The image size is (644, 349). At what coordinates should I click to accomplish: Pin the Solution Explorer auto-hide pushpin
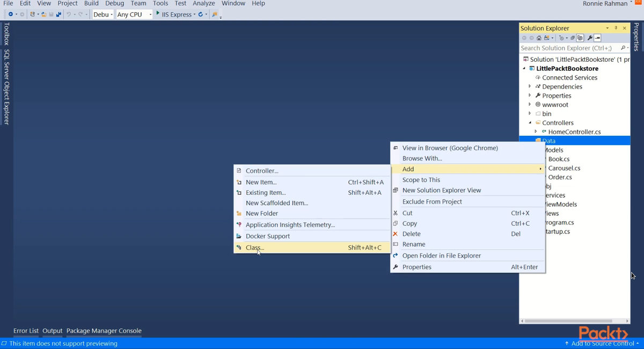pos(616,28)
